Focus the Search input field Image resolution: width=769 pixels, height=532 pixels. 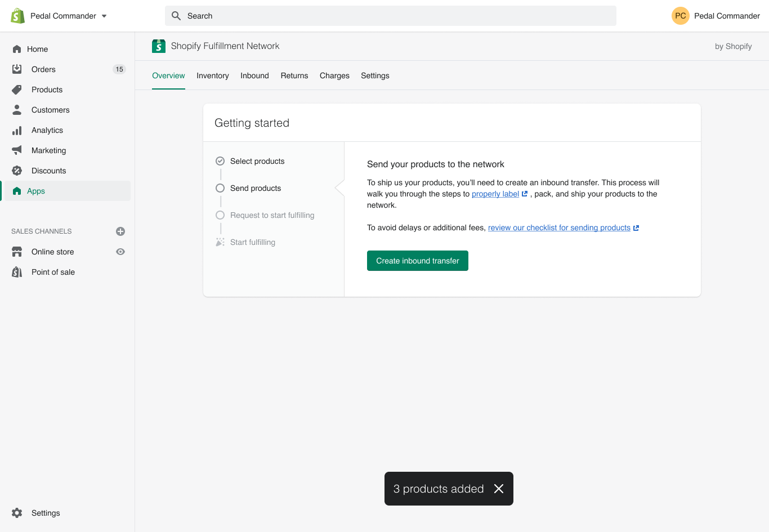pyautogui.click(x=391, y=16)
